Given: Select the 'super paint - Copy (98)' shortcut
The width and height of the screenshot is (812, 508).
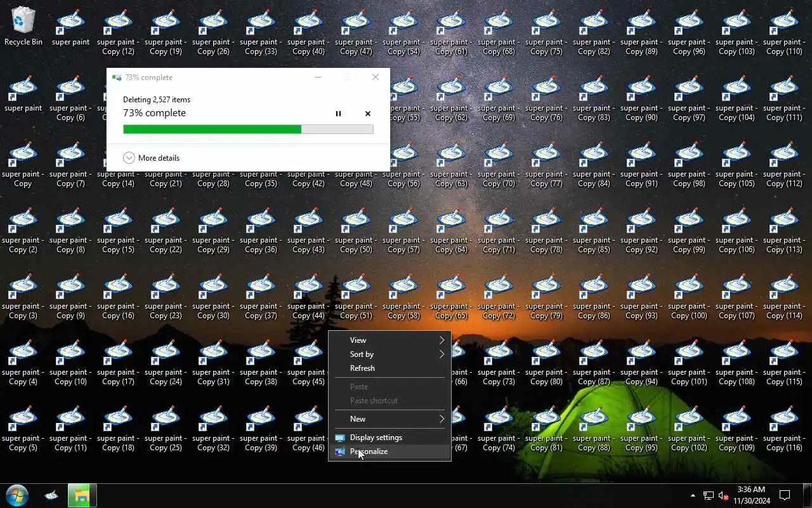Looking at the screenshot, I should pyautogui.click(x=690, y=164).
